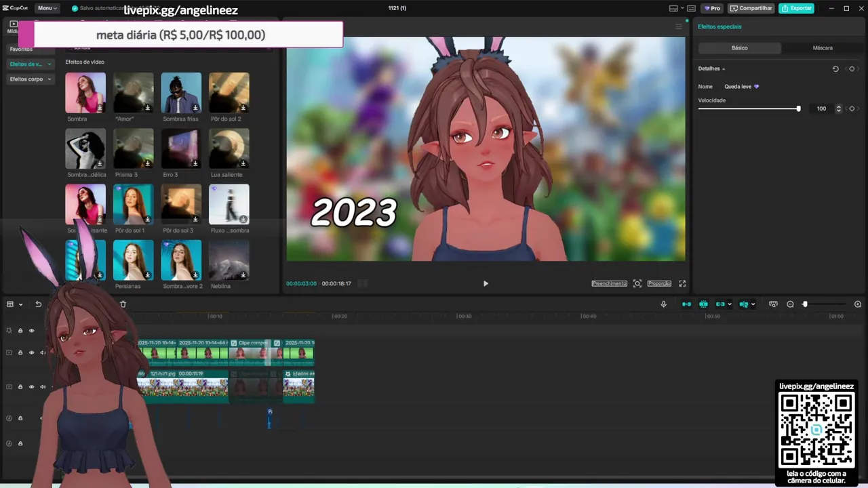Download the Pôr do sol 2 effect
This screenshot has width=868, height=488.
coord(243,107)
